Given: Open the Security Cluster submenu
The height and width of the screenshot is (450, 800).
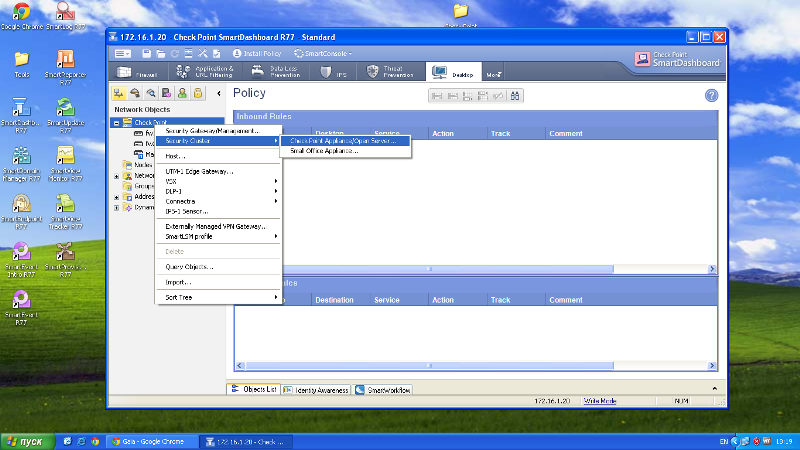Looking at the screenshot, I should (x=218, y=141).
